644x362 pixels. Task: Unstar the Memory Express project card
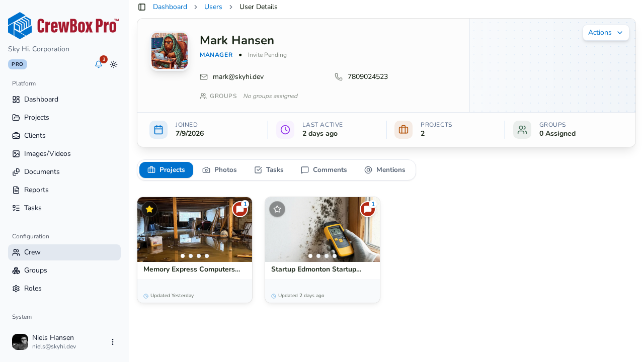pyautogui.click(x=149, y=209)
